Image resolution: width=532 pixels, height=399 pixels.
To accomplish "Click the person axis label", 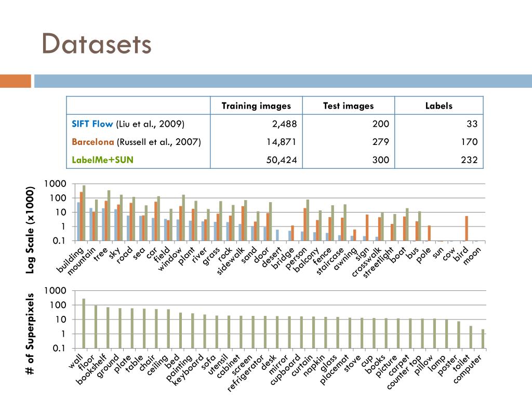I will [x=296, y=258].
